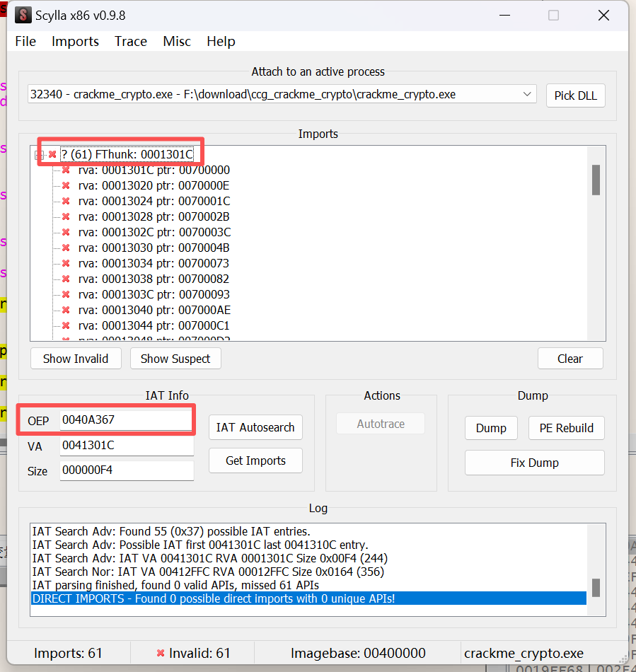Collapse the FThunk 0001301C tree node

coord(40,154)
